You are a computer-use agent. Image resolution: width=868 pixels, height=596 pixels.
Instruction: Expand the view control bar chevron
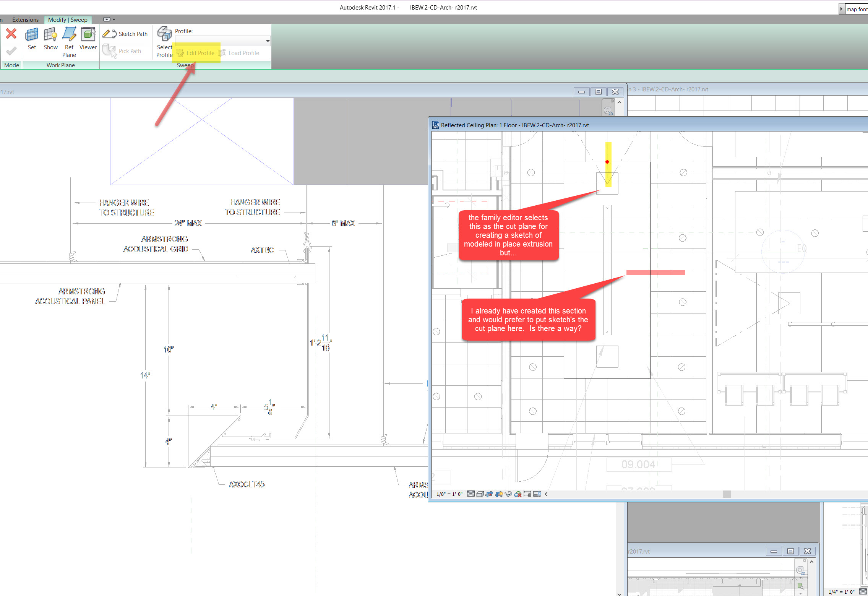coord(546,494)
